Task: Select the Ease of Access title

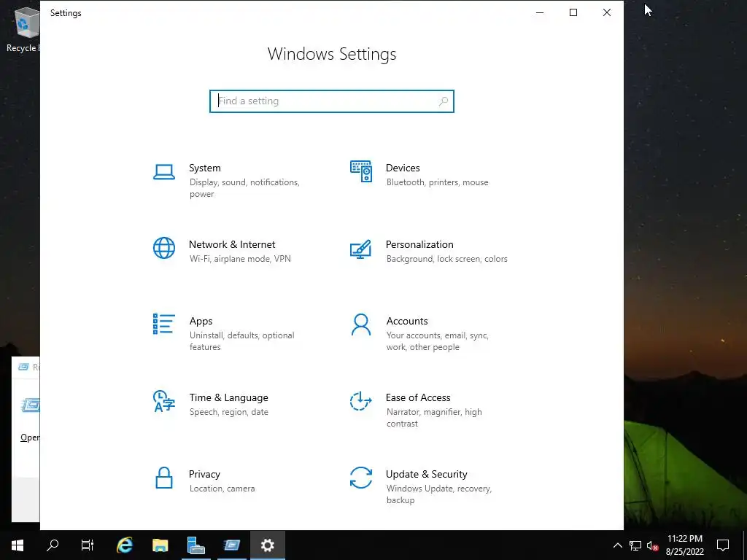Action: click(418, 397)
